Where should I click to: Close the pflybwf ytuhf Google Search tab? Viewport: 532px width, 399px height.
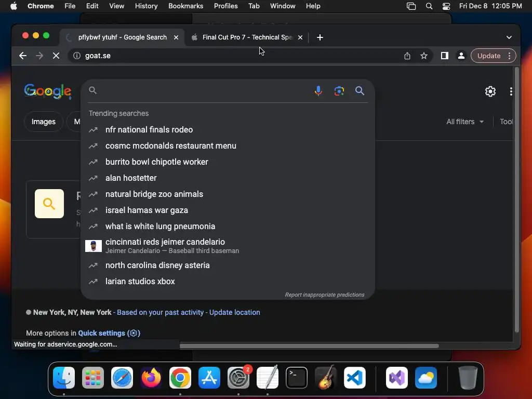pyautogui.click(x=176, y=37)
